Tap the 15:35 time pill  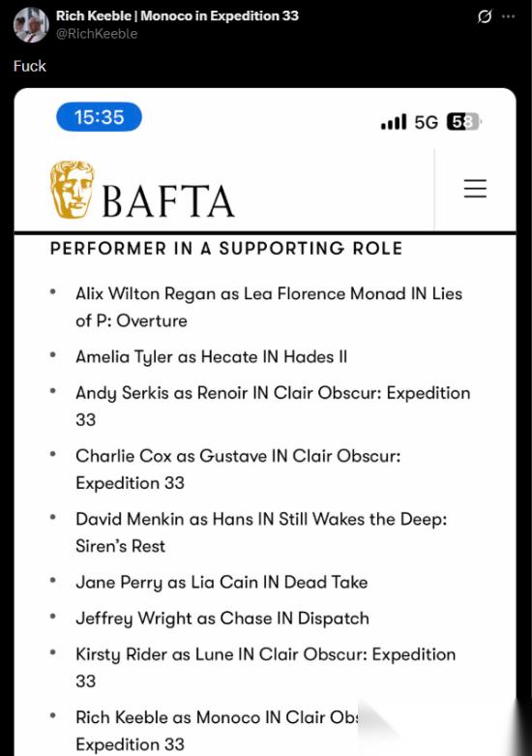tap(99, 117)
